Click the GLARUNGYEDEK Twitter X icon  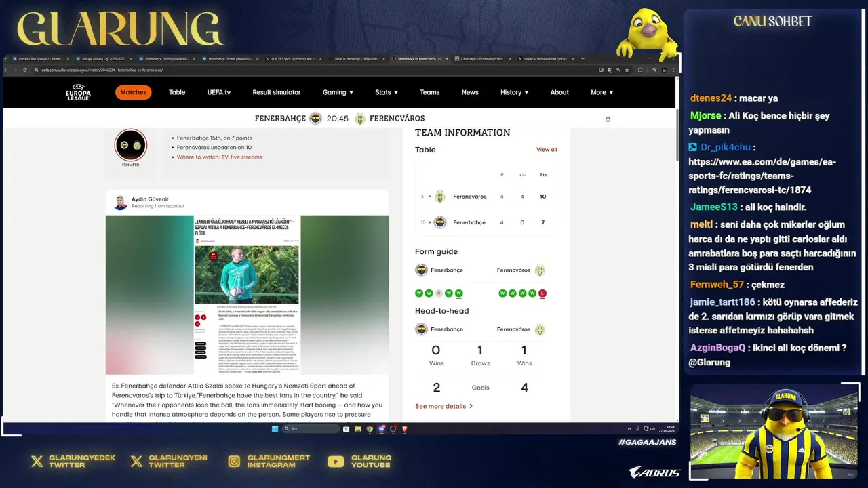tap(37, 462)
